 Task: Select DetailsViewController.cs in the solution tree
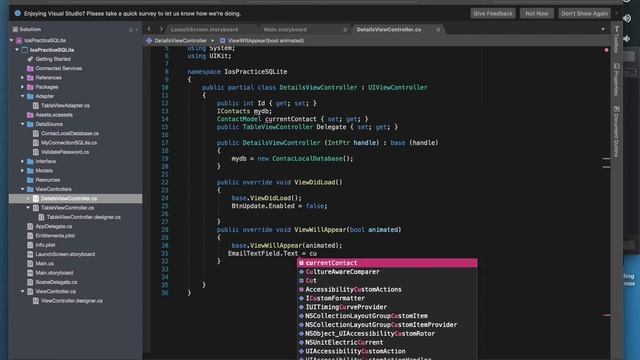coord(69,198)
